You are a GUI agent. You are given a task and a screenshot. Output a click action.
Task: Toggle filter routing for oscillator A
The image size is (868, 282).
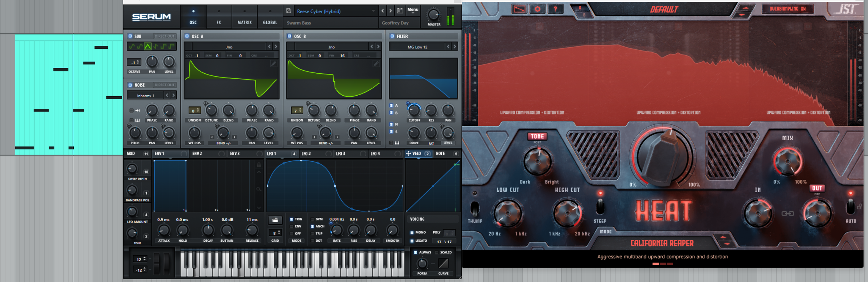click(x=391, y=105)
